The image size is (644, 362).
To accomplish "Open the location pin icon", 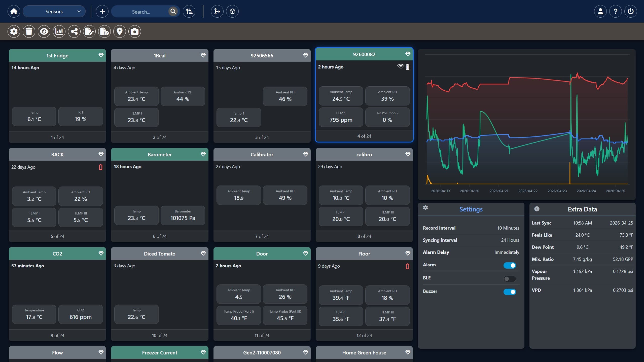I will click(x=120, y=31).
